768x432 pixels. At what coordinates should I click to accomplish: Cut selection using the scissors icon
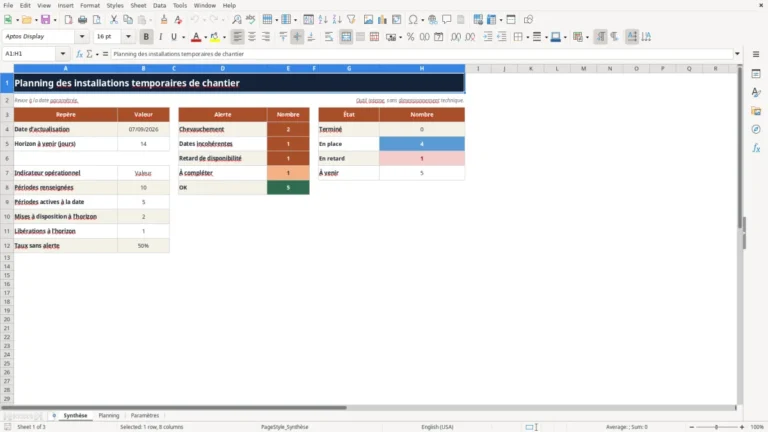[x=114, y=20]
